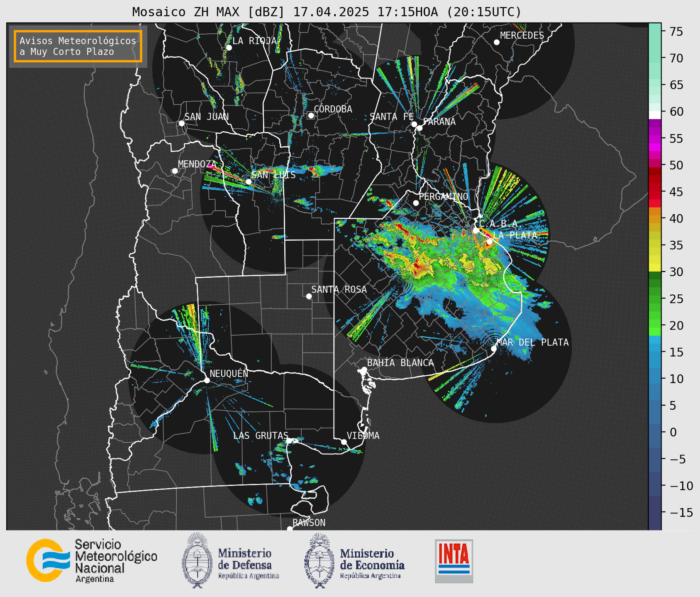Select the SANTA ROSA city marker

309,296
